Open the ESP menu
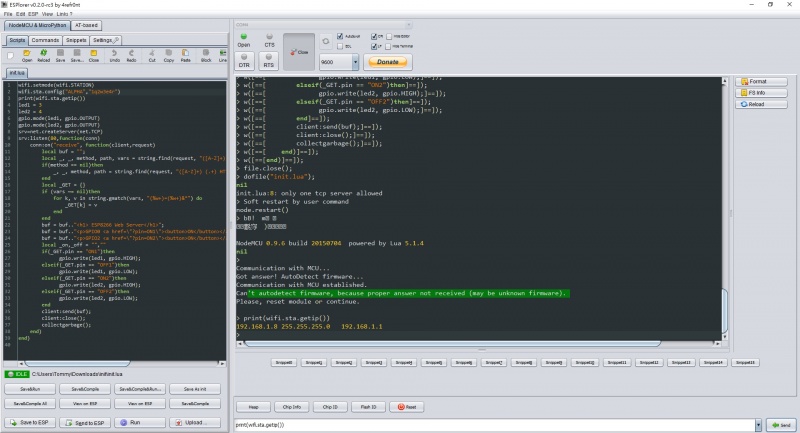Viewport: 800px width, 433px height. click(33, 14)
